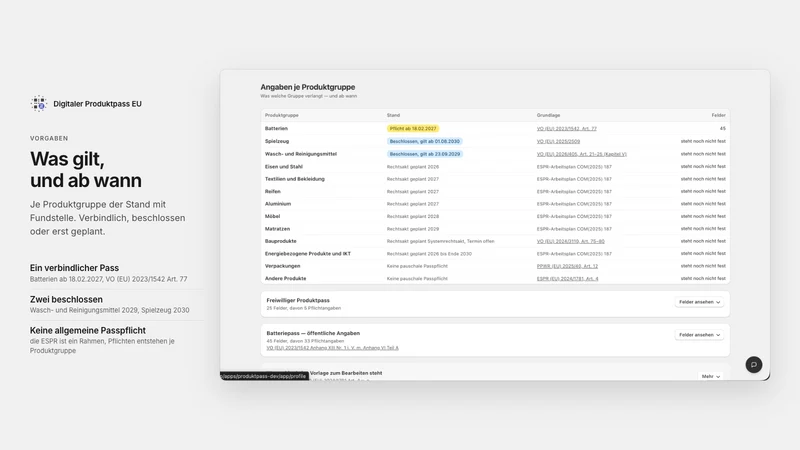
Task: Expand Felder ansehen for Batteriepass öffentliche Angaben
Action: (699, 335)
